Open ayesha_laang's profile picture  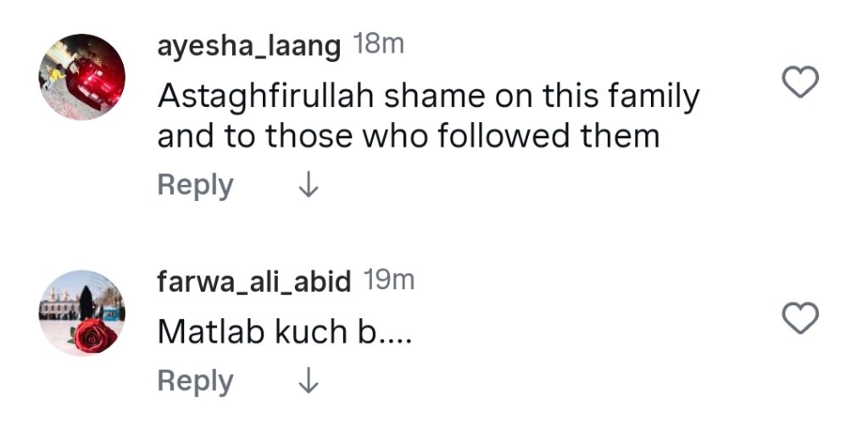tap(82, 77)
